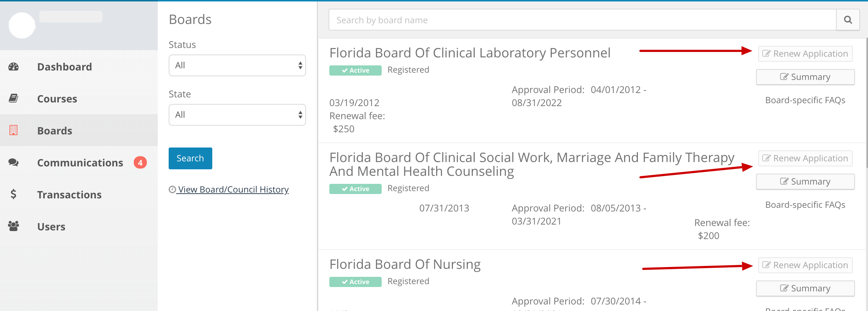Click the Courses book icon
868x311 pixels.
[x=13, y=98]
